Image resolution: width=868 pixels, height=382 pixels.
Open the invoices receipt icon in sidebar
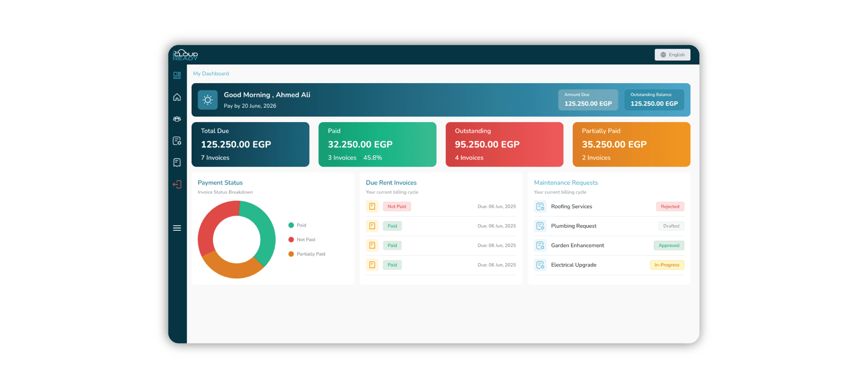click(177, 162)
